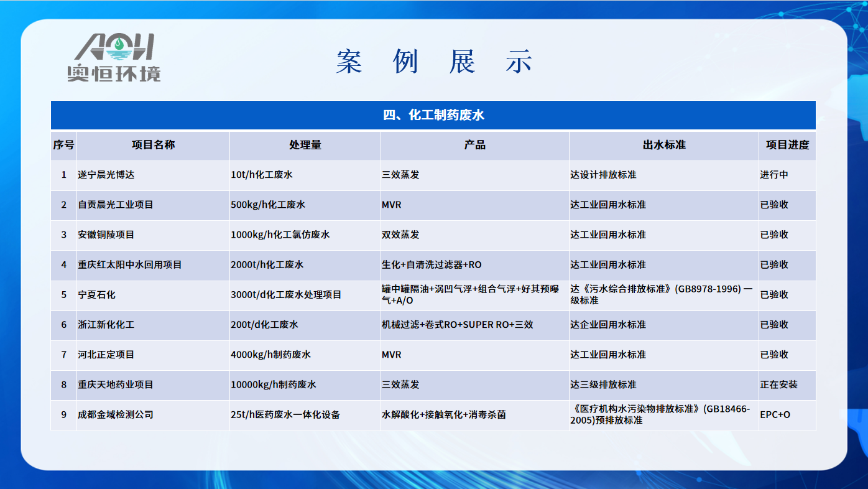Image resolution: width=868 pixels, height=489 pixels.
Task: Select the 机械过滤+卷式RO+SUPER RO+三效 cell
Action: (457, 324)
